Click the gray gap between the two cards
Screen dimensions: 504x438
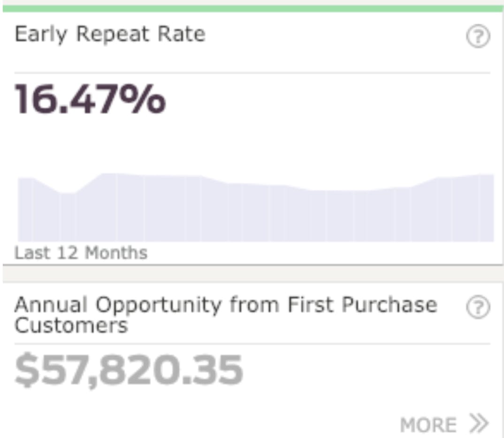(x=252, y=273)
